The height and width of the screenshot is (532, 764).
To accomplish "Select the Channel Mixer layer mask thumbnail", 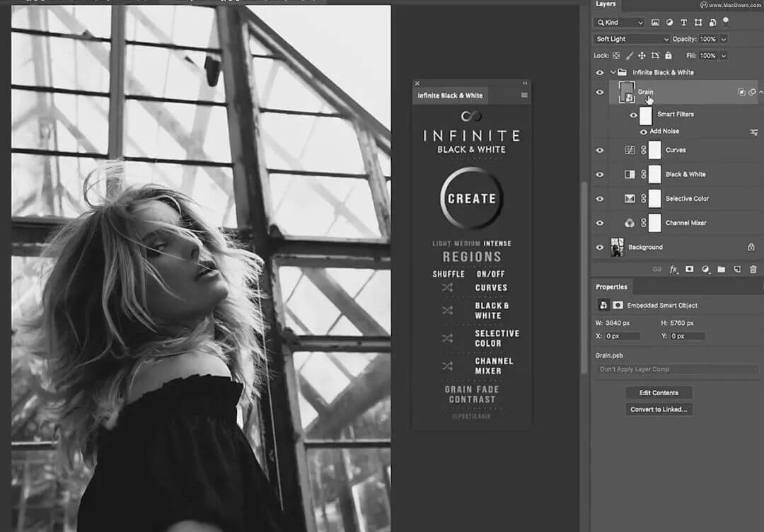I will [x=654, y=223].
